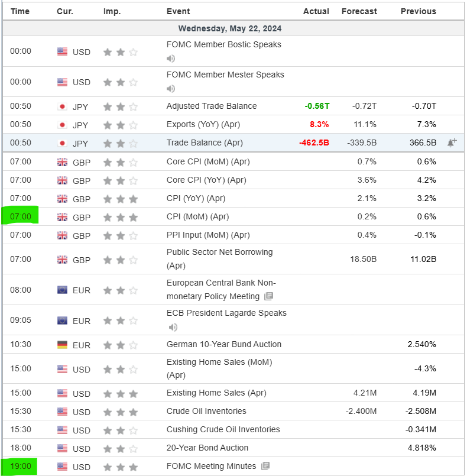467x476 pixels.
Task: Click speaker icon under Bostic Speaks event
Action: 171,59
